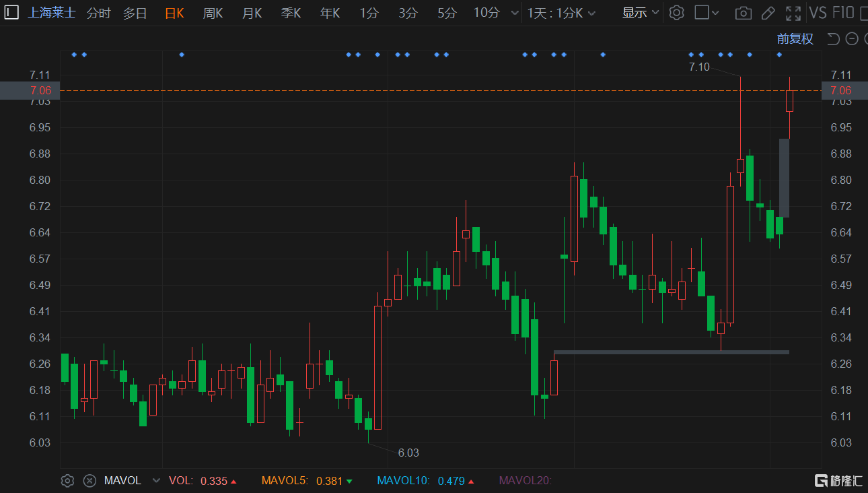Click the F10 stock info icon
The image size is (868, 493).
842,13
